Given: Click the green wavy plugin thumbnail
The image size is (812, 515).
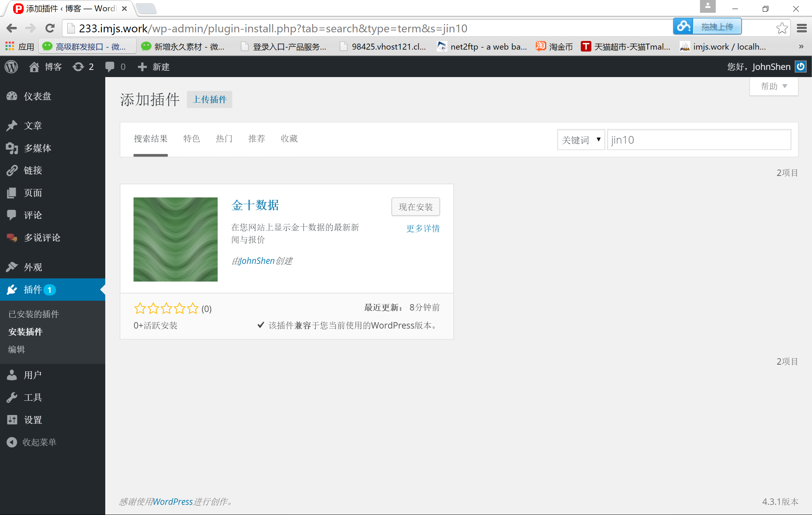Looking at the screenshot, I should (x=176, y=239).
